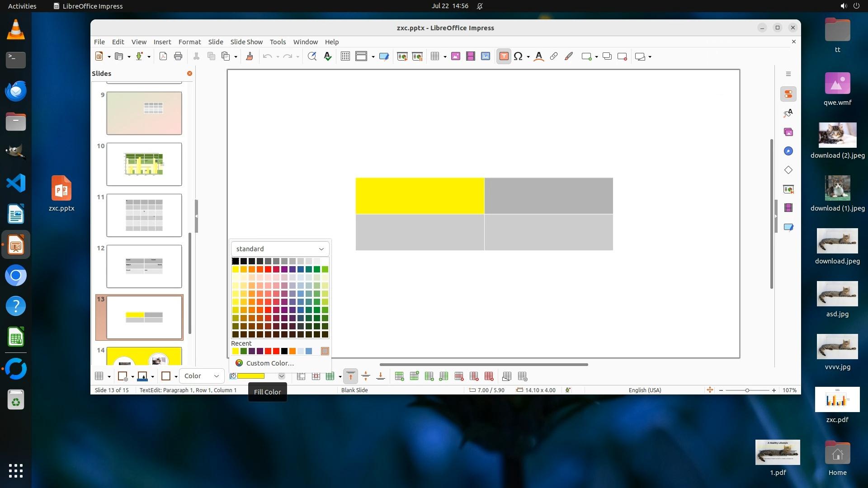Click Custom Color… button
868x488 pixels.
pyautogui.click(x=270, y=363)
